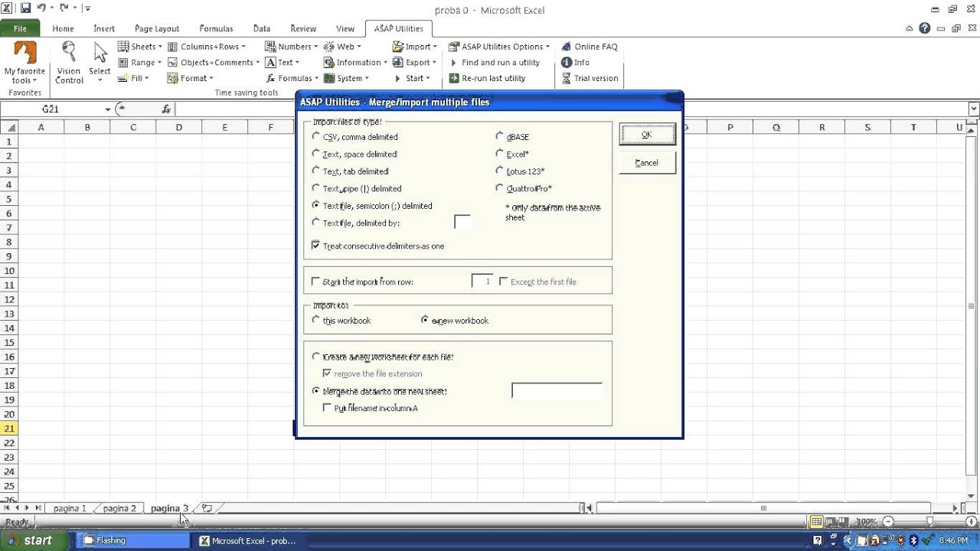
Task: Click the Redo icon in quick access toolbar
Action: pos(64,8)
